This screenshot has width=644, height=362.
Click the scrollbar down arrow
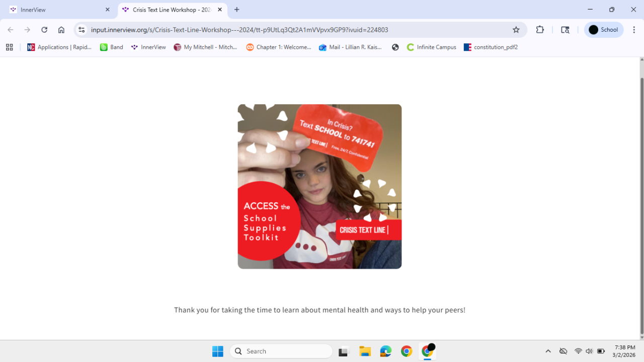point(641,337)
